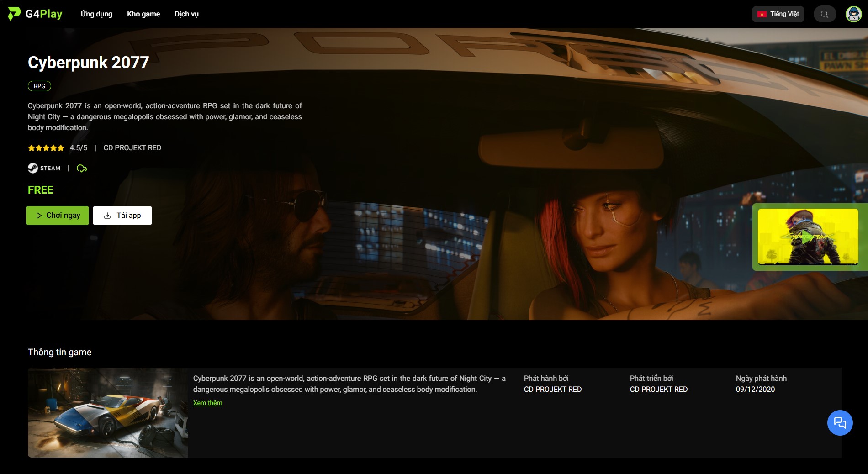Click the release date 09/12/2020
This screenshot has width=868, height=474.
click(756, 390)
